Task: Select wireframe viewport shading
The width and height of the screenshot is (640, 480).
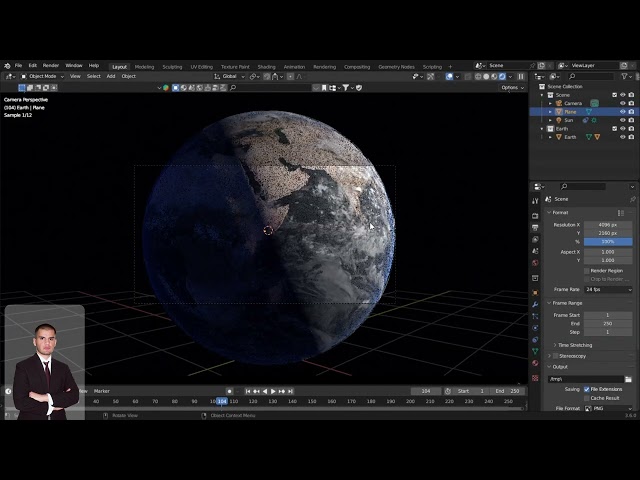Action: (478, 76)
